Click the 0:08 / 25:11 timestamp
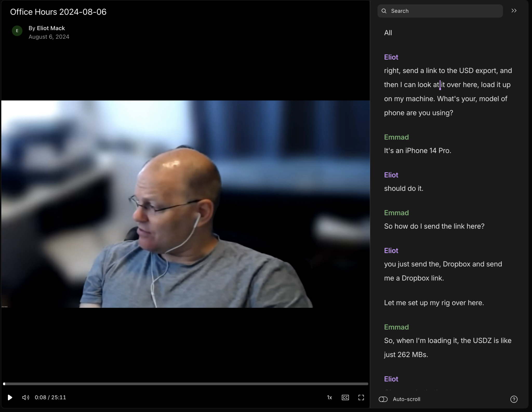 tap(50, 397)
